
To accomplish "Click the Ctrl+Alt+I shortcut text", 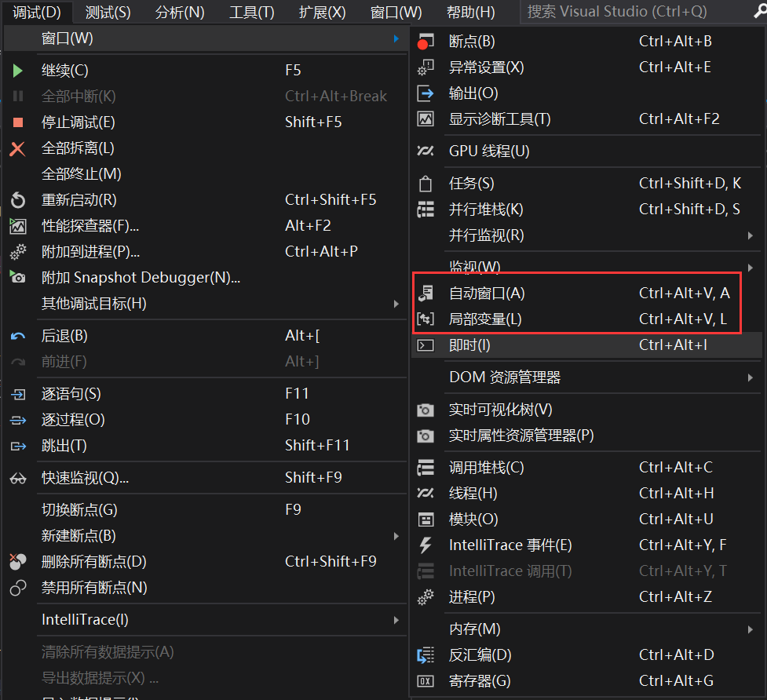I will click(673, 345).
